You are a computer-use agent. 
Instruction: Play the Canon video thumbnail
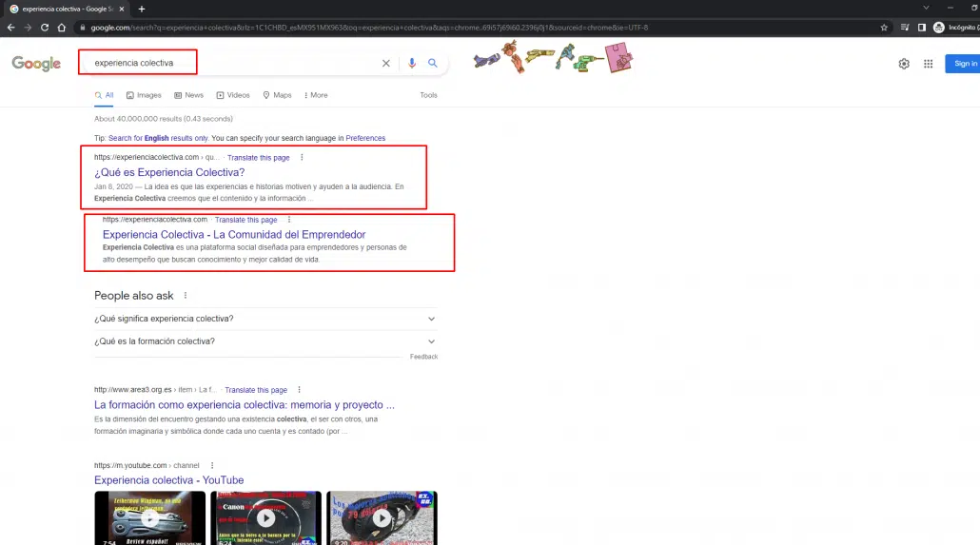coord(265,518)
